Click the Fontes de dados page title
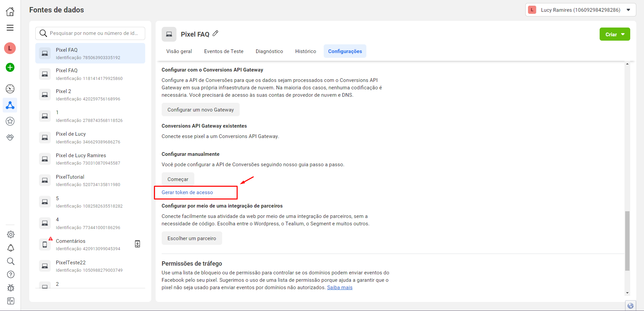Screen dimensions: 644x311 click(56, 10)
